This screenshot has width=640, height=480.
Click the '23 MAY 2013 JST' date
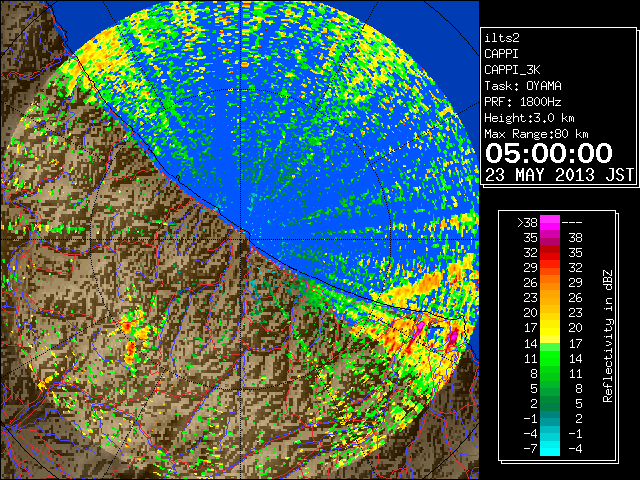pos(559,175)
